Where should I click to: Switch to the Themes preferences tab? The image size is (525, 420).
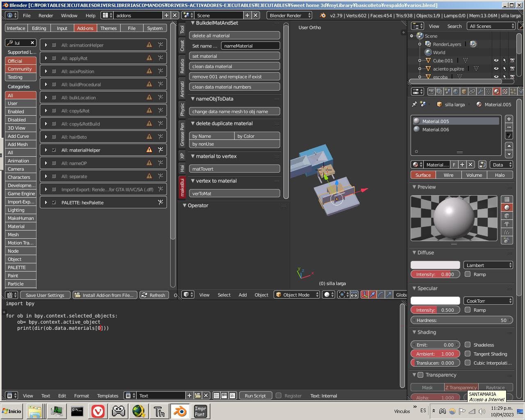tap(108, 28)
